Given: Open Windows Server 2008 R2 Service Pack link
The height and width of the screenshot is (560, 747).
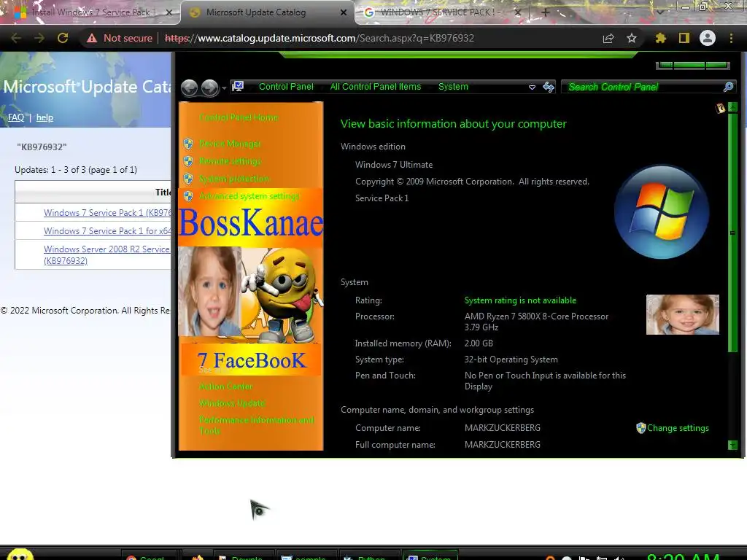Looking at the screenshot, I should 107,254.
